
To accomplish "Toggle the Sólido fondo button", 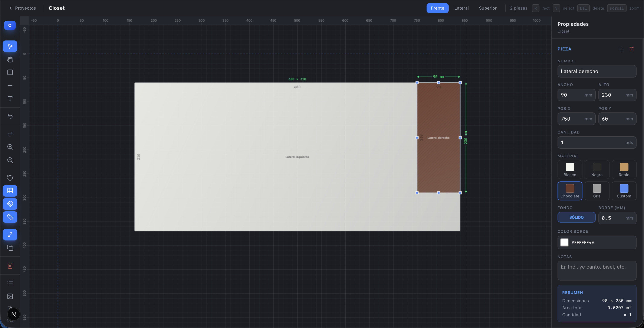I will 576,217.
